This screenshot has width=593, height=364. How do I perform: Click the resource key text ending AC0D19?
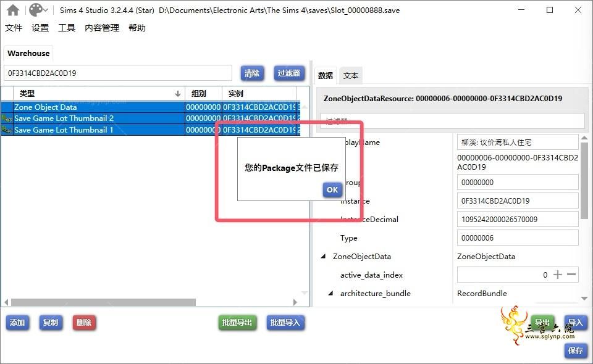click(x=518, y=162)
